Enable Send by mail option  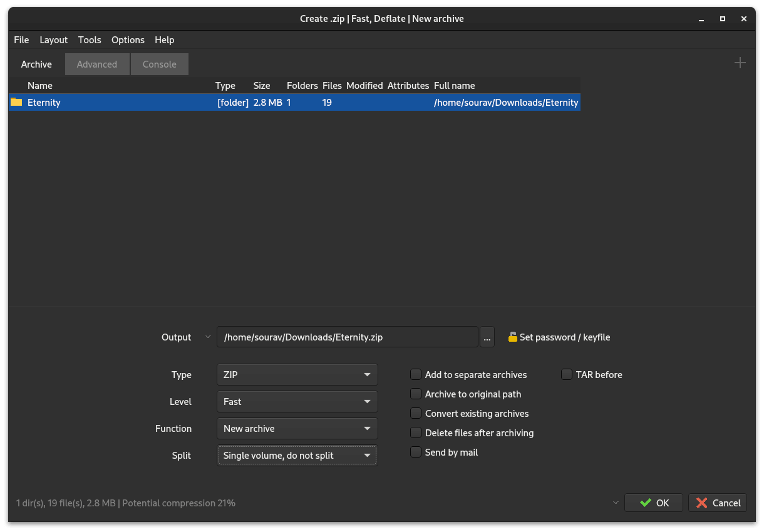(416, 452)
